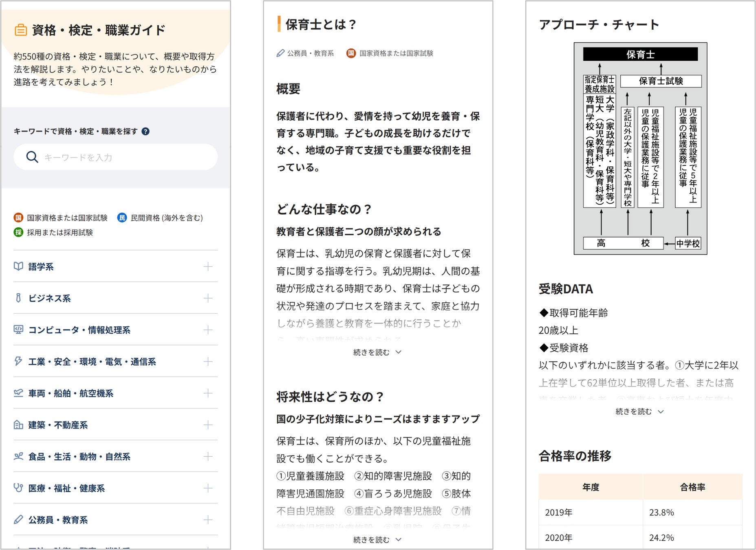Click the blue 民 legend badge
This screenshot has width=756, height=550.
[122, 218]
